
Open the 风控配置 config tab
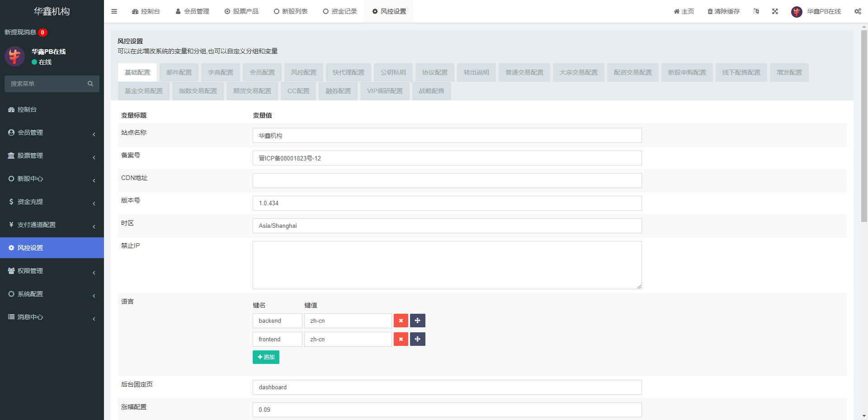click(x=304, y=72)
